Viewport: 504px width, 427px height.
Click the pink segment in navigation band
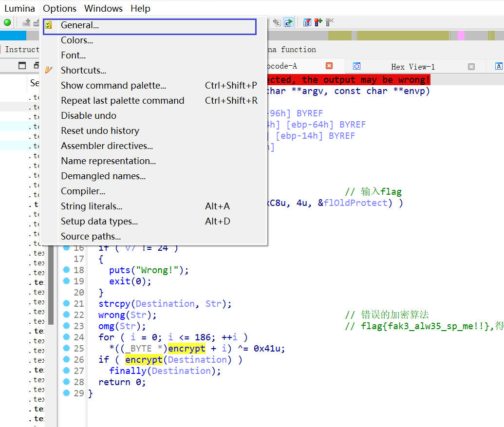[461, 36]
